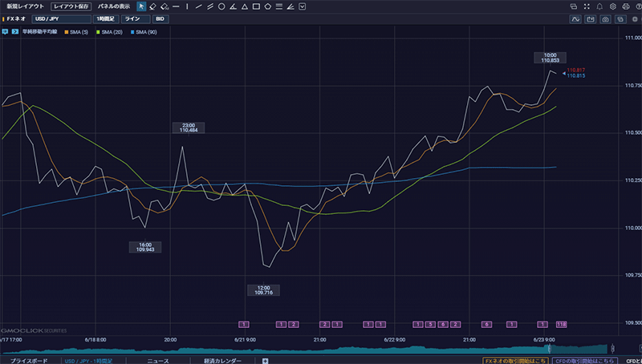This screenshot has width=642, height=364.
Task: Select the rectangle shape tool
Action: 255,6
